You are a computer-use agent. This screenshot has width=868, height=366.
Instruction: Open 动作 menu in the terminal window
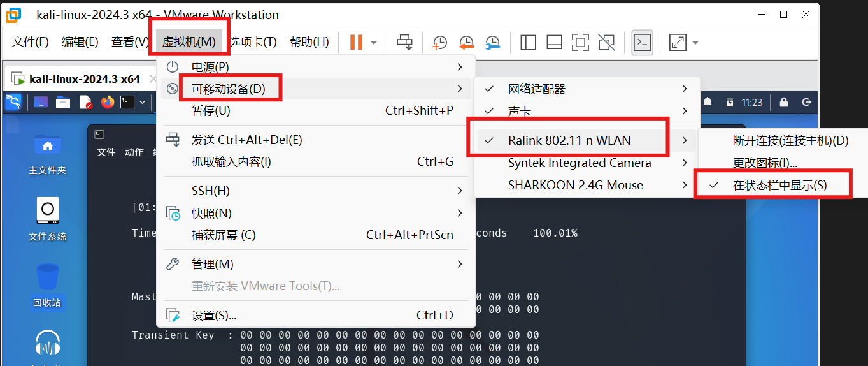click(134, 152)
